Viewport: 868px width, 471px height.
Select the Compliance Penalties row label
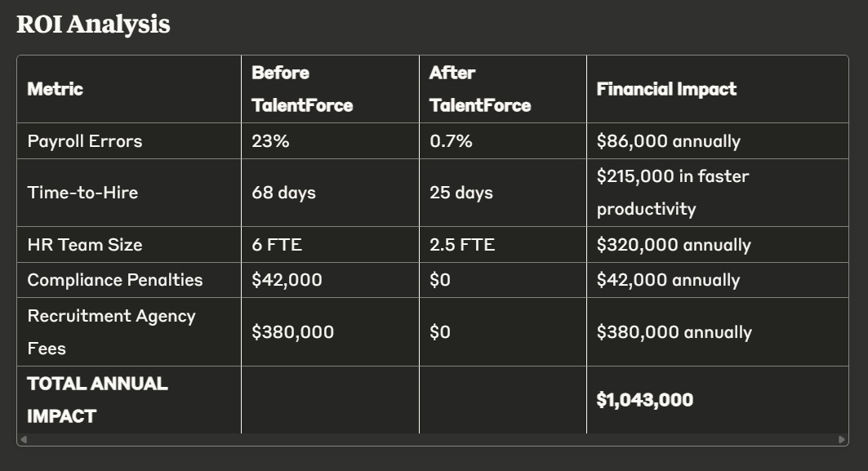pos(114,280)
